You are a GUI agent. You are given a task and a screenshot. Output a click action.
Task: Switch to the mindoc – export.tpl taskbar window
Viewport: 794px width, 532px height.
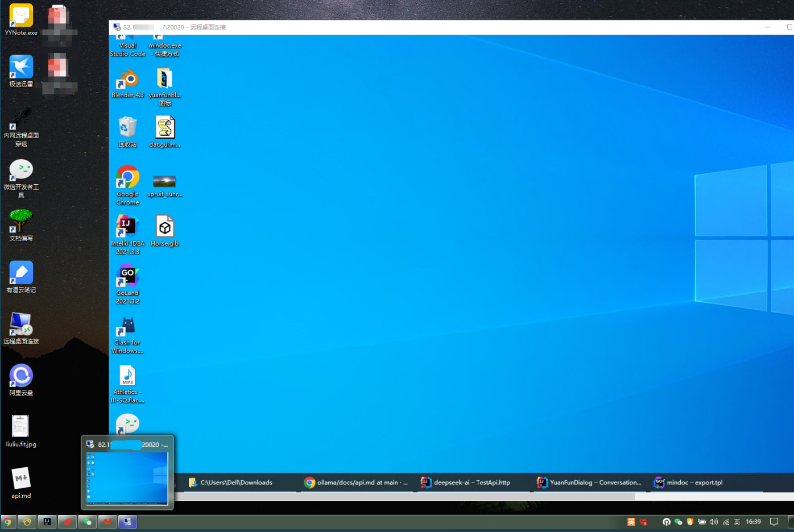pos(688,483)
